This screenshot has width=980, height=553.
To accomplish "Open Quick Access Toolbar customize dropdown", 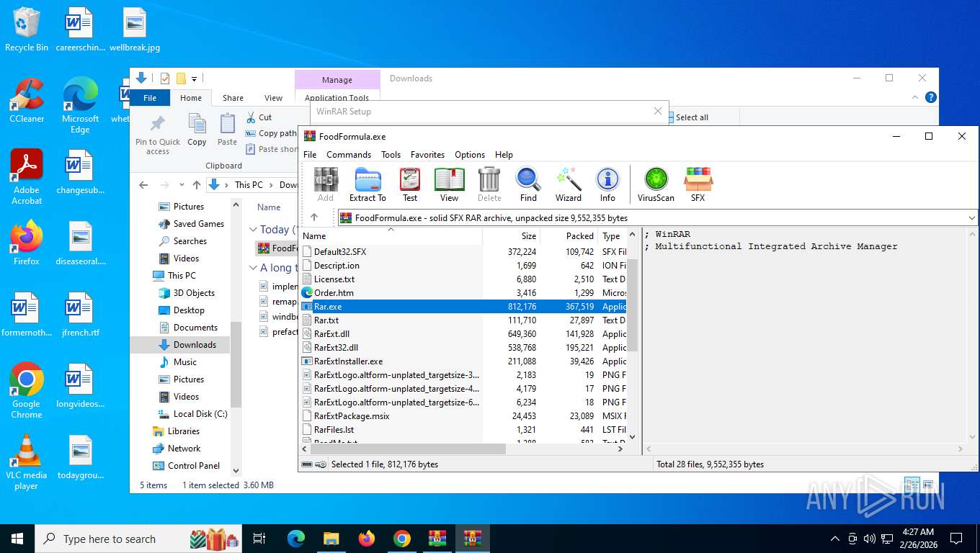I will click(194, 78).
